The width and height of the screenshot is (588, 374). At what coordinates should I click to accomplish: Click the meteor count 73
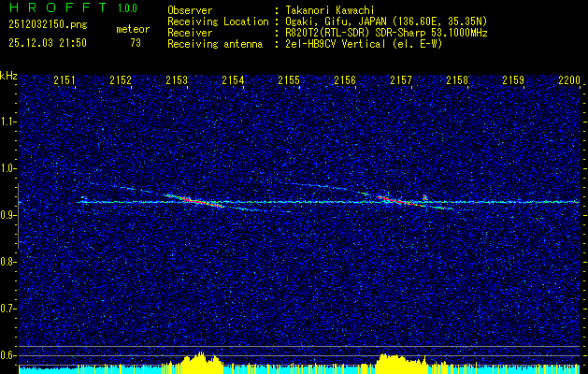click(136, 43)
